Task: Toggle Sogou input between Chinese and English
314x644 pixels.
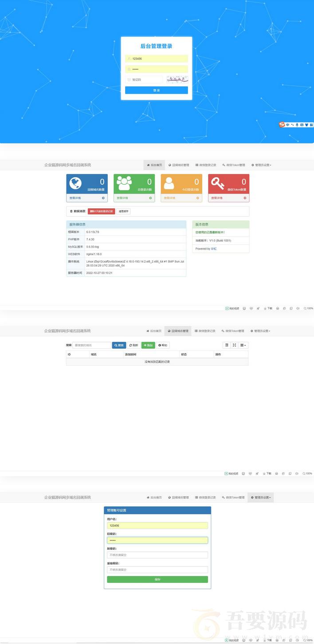Action: 287,125
